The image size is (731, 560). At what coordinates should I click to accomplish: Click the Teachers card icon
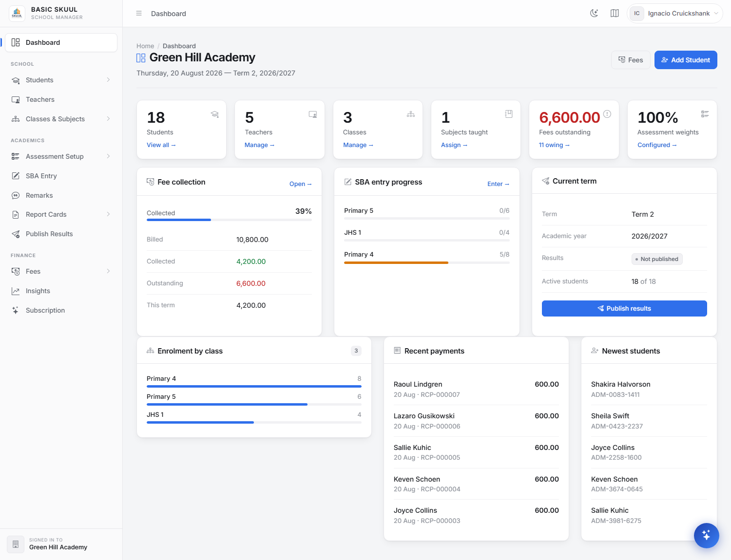click(313, 114)
